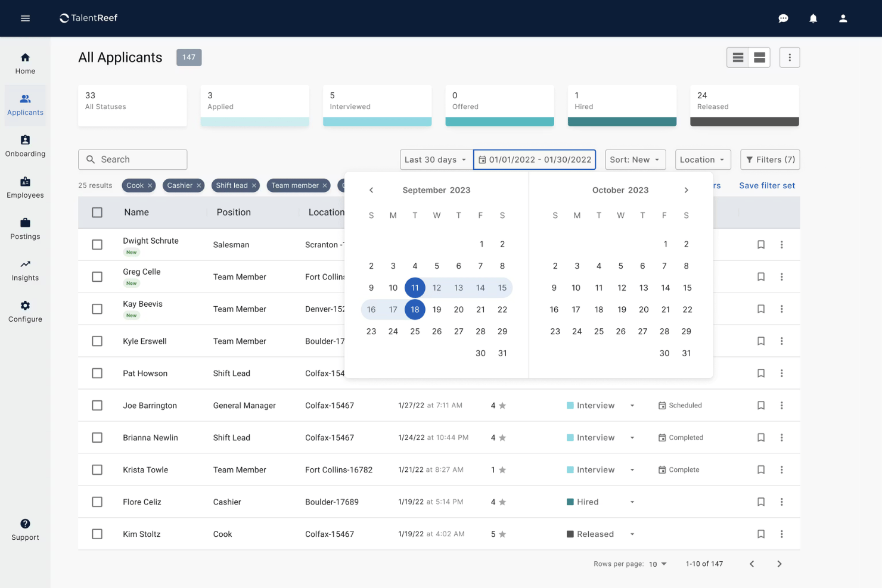Remove the Cashier filter chip

pos(199,186)
